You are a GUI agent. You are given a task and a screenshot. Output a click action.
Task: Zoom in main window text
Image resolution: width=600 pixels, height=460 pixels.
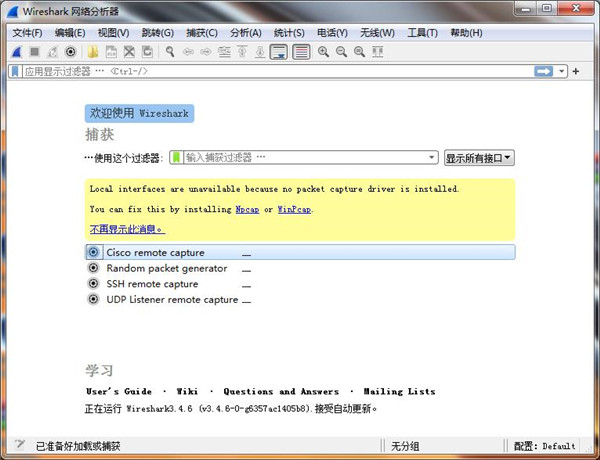pos(323,52)
